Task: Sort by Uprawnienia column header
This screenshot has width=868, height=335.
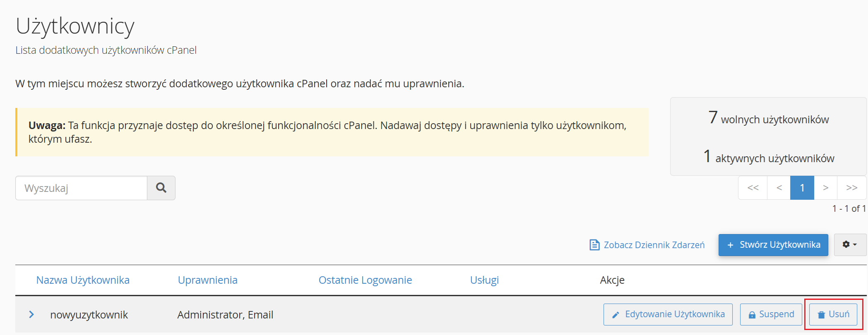Action: point(207,280)
